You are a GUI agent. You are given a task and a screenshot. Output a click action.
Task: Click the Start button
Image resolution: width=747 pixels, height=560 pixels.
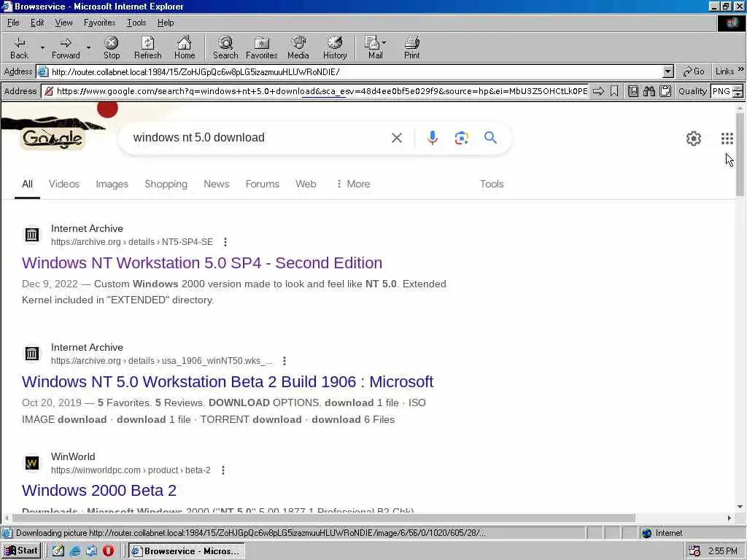tap(21, 551)
